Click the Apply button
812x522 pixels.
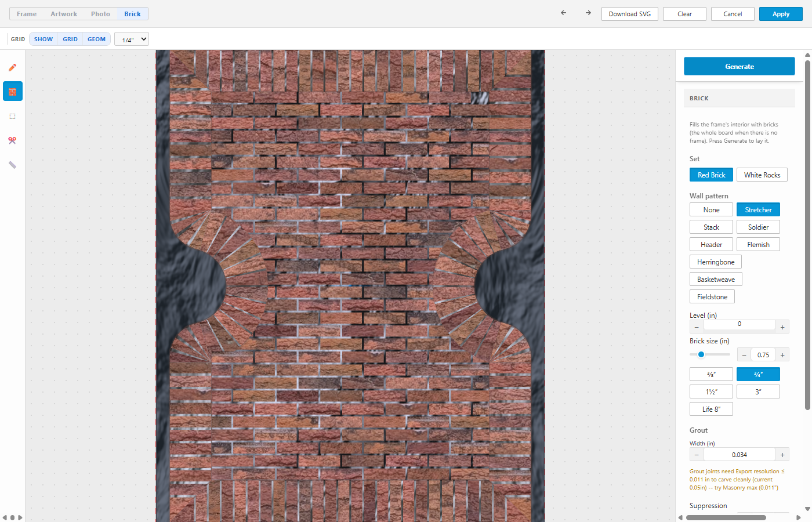pyautogui.click(x=781, y=14)
